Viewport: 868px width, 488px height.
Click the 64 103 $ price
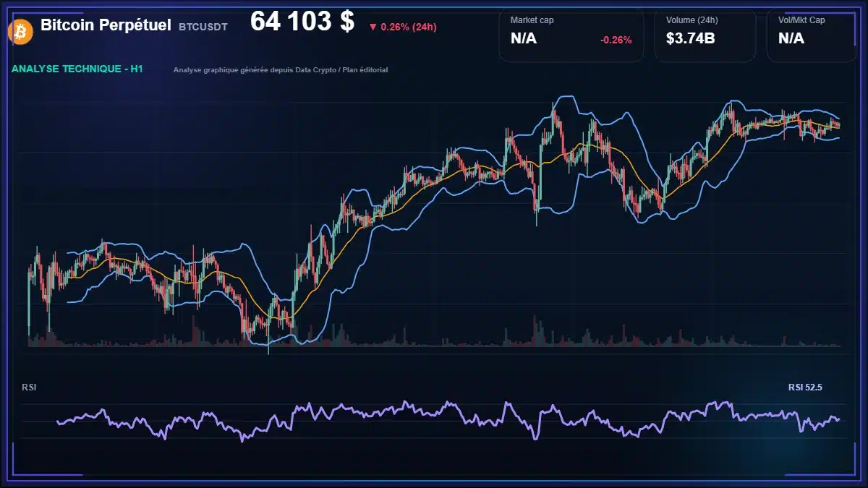tap(302, 22)
